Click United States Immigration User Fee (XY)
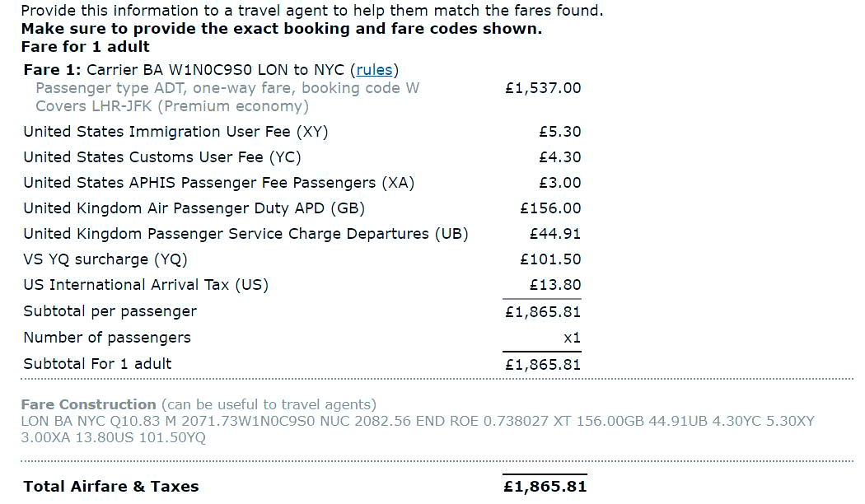Image resolution: width=865 pixels, height=504 pixels. click(175, 132)
